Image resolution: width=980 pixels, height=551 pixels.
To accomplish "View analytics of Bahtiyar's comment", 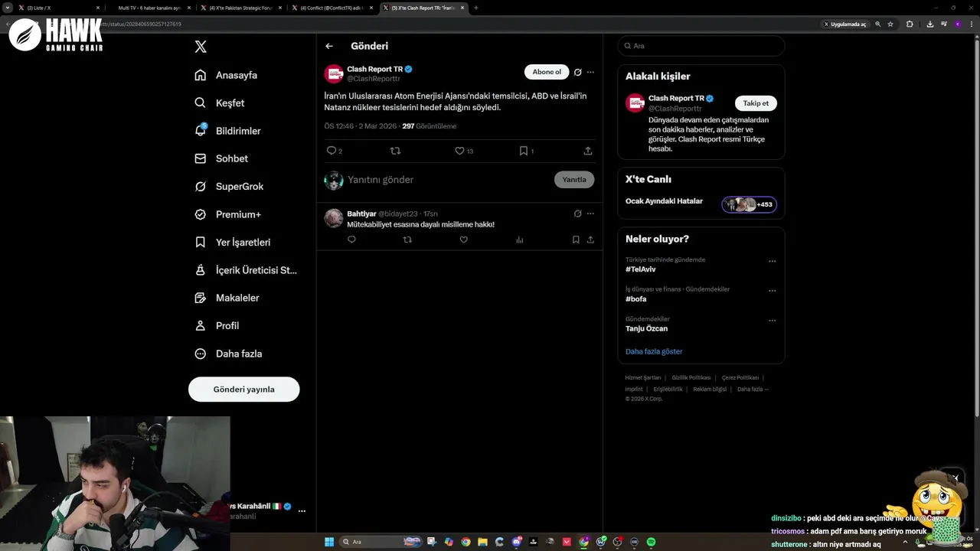I will click(520, 240).
